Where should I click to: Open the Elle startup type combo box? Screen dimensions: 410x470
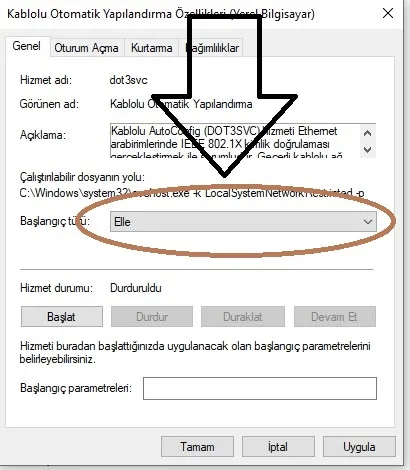243,222
